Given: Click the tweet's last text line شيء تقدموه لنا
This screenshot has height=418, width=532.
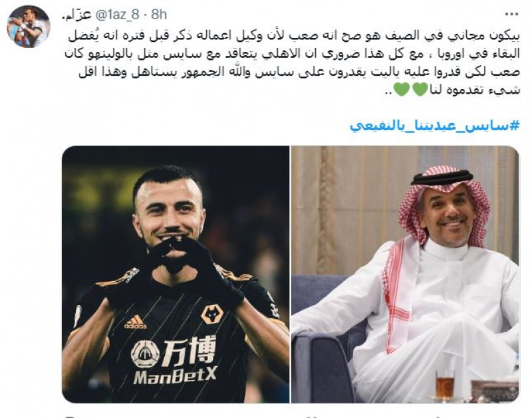Looking at the screenshot, I should (x=475, y=89).
